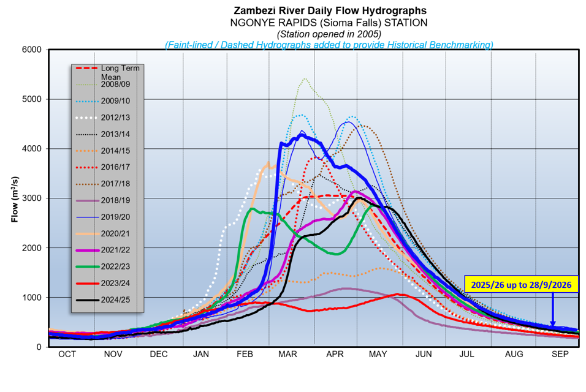This screenshot has width=586, height=392.
Task: Click the 2013/14 legend label
Action: click(115, 134)
